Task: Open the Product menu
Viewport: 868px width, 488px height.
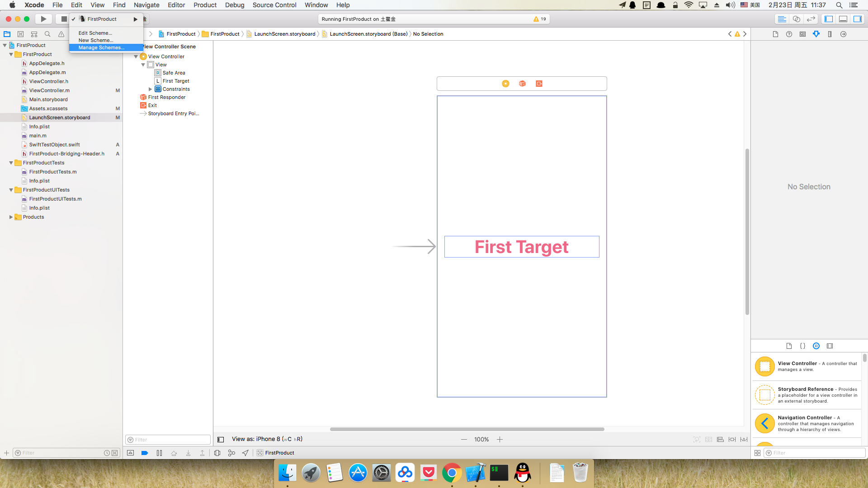Action: [x=205, y=5]
